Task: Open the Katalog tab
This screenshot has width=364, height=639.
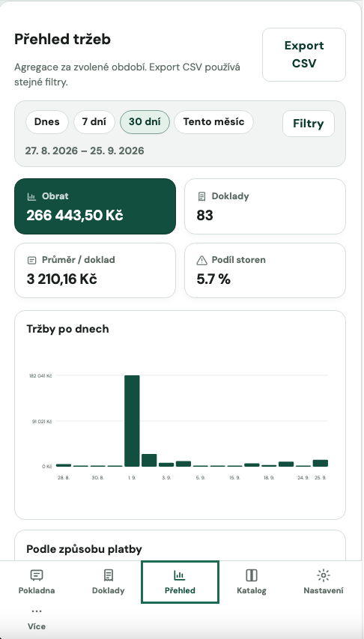Action: 252,582
